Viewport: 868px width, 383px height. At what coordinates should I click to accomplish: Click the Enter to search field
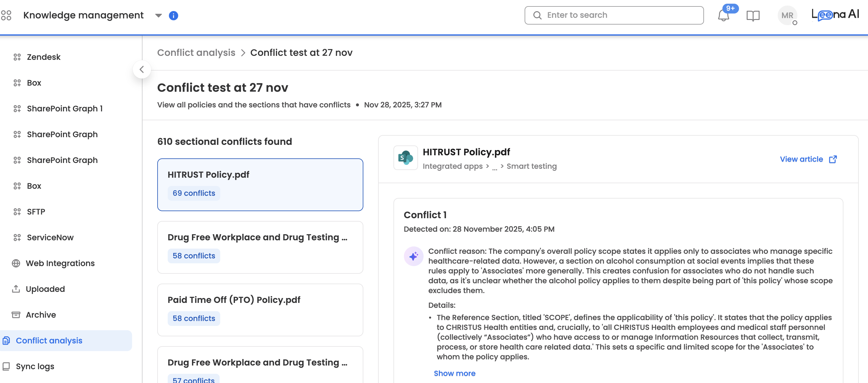tap(614, 15)
